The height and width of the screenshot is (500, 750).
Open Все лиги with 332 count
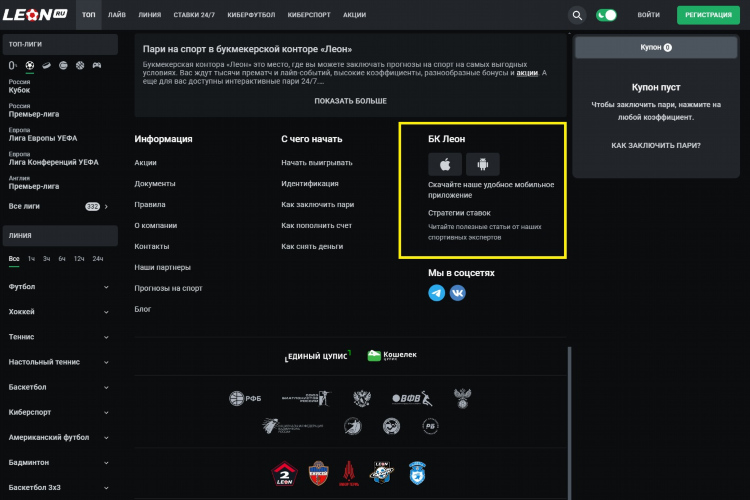[x=59, y=206]
